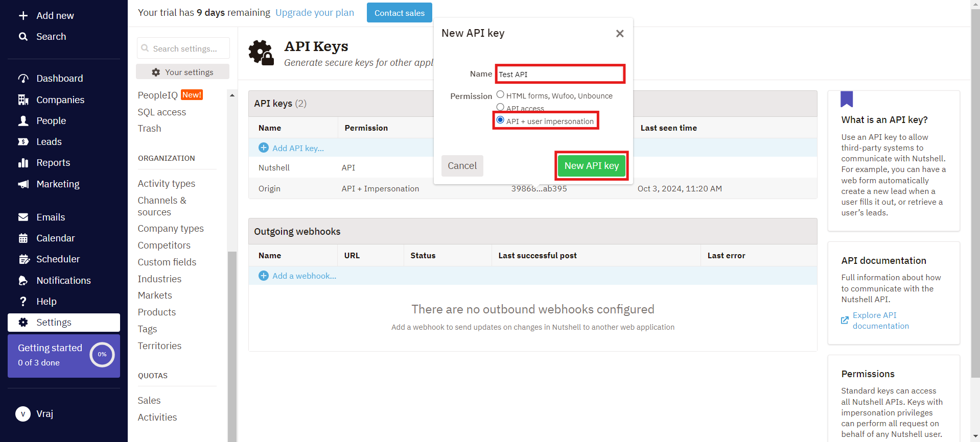The width and height of the screenshot is (980, 442).
Task: Open Custom fields settings
Action: coord(167,262)
